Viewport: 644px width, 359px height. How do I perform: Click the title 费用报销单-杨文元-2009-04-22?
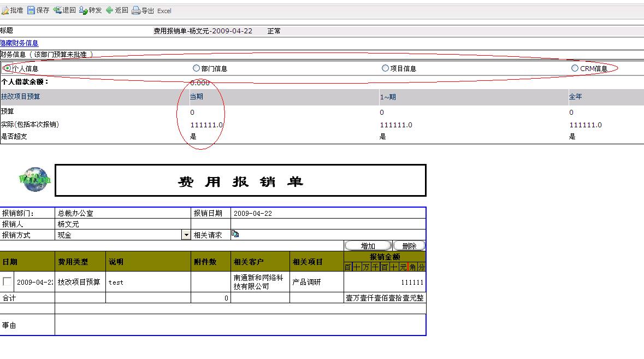tap(203, 31)
